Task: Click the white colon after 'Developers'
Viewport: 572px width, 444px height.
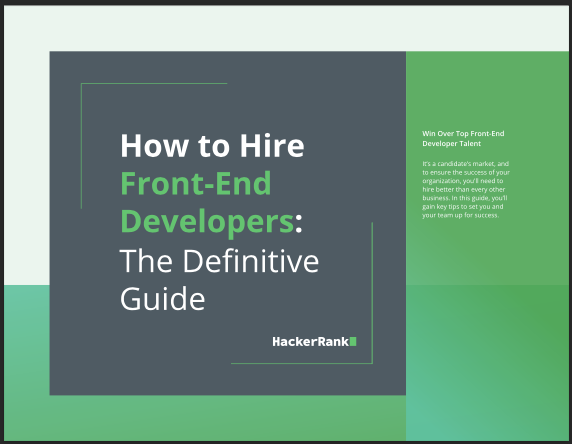Action: [x=298, y=223]
